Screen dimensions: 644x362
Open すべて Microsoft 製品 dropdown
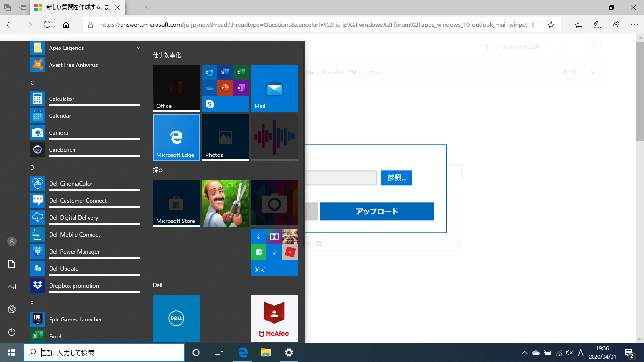(x=516, y=48)
